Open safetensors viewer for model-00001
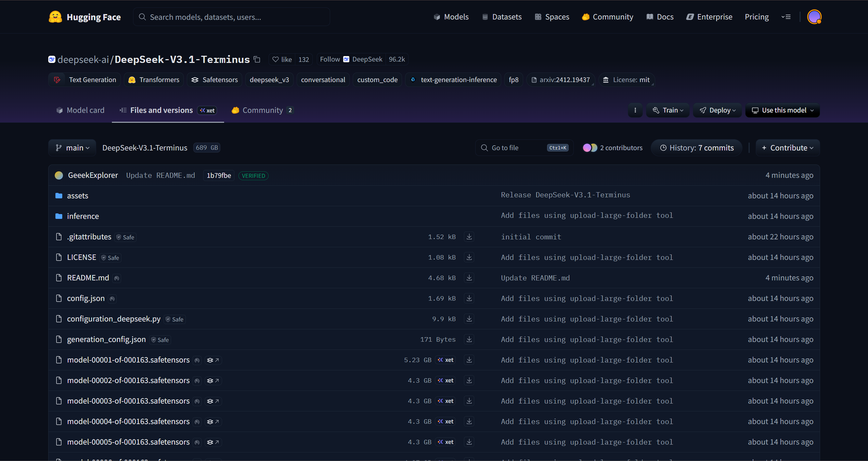Viewport: 868px width, 461px height. [213, 360]
